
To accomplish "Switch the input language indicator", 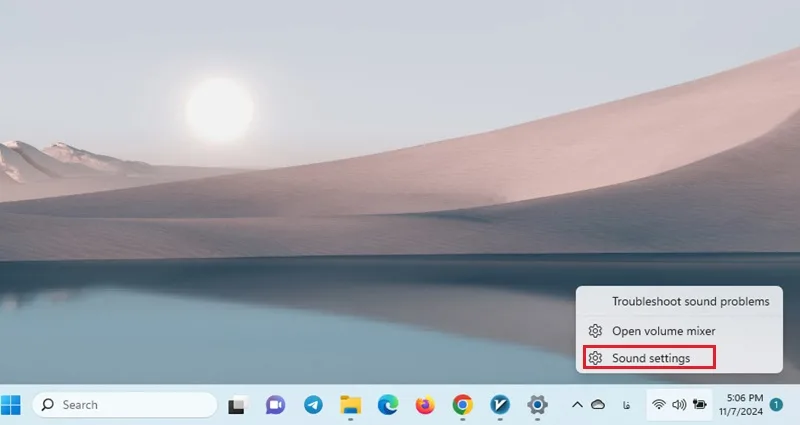I will [627, 405].
